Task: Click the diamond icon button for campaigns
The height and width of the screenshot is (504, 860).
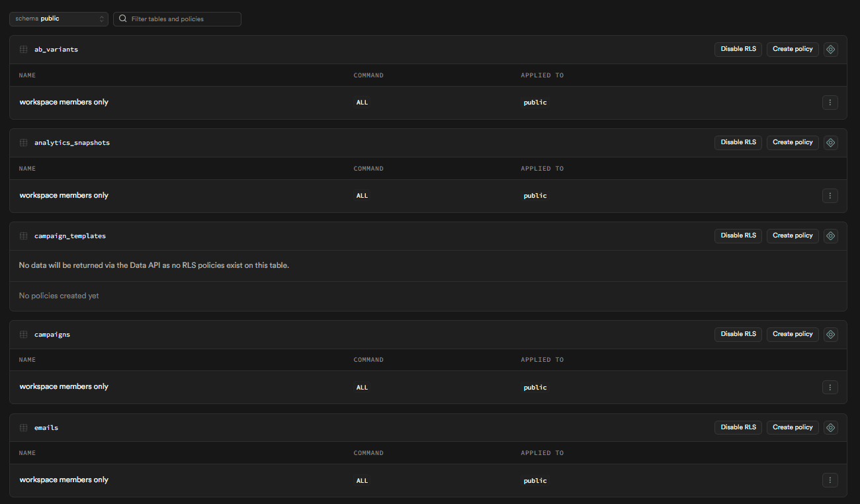Action: [x=831, y=334]
